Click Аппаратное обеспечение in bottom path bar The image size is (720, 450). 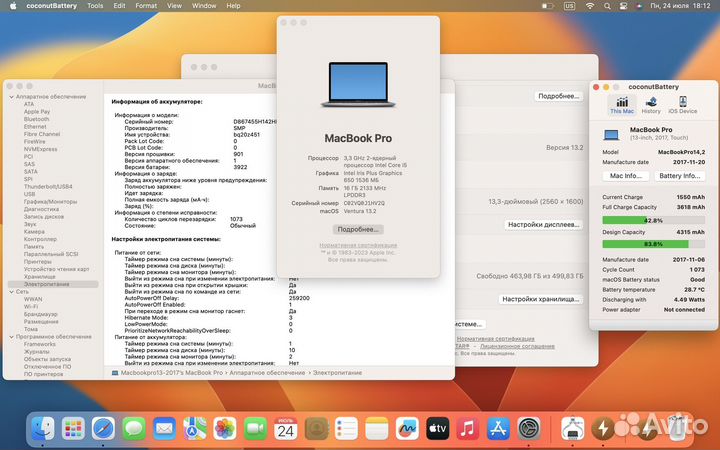(267, 373)
